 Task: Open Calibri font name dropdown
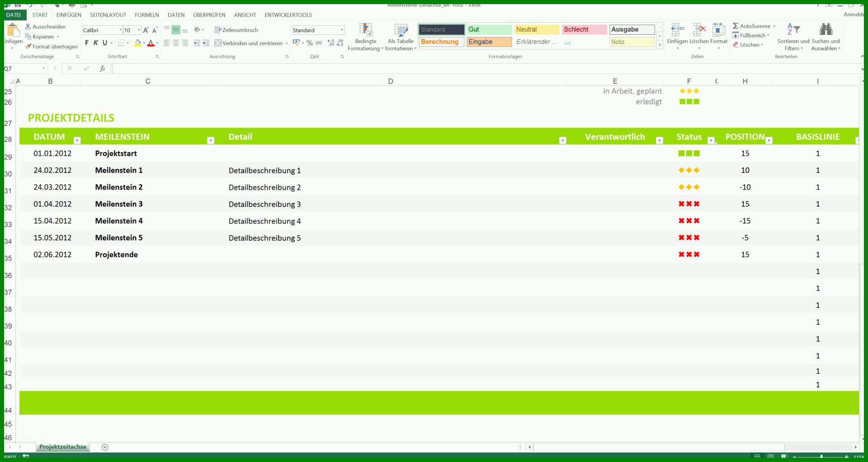120,30
